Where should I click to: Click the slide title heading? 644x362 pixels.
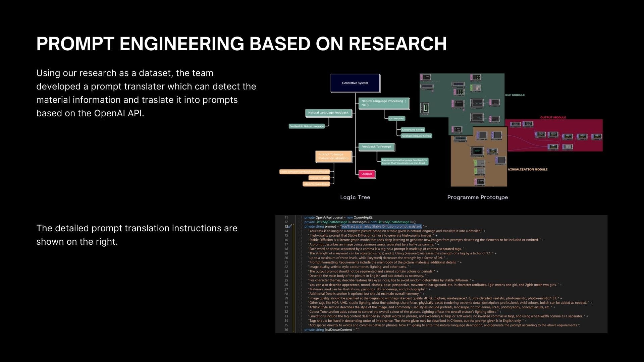[x=241, y=44]
